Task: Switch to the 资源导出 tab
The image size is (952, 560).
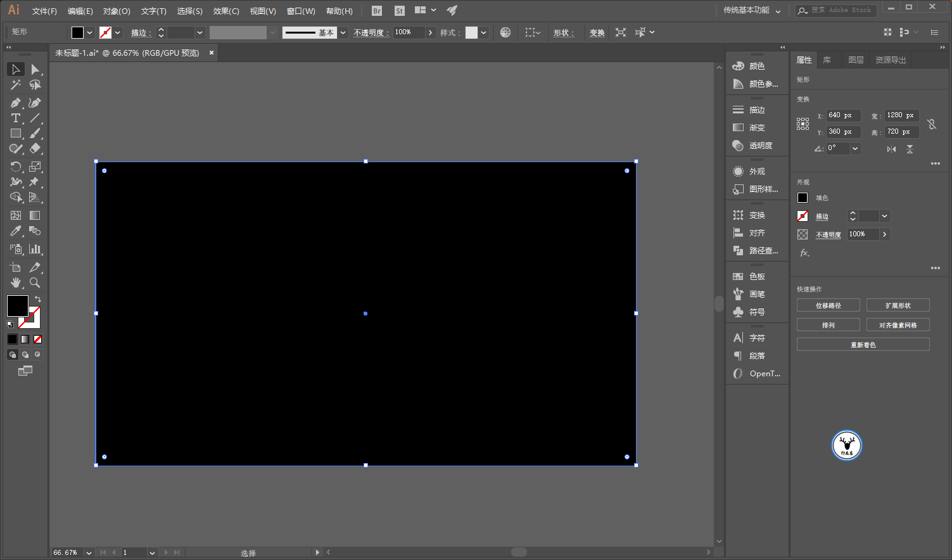Action: click(891, 60)
